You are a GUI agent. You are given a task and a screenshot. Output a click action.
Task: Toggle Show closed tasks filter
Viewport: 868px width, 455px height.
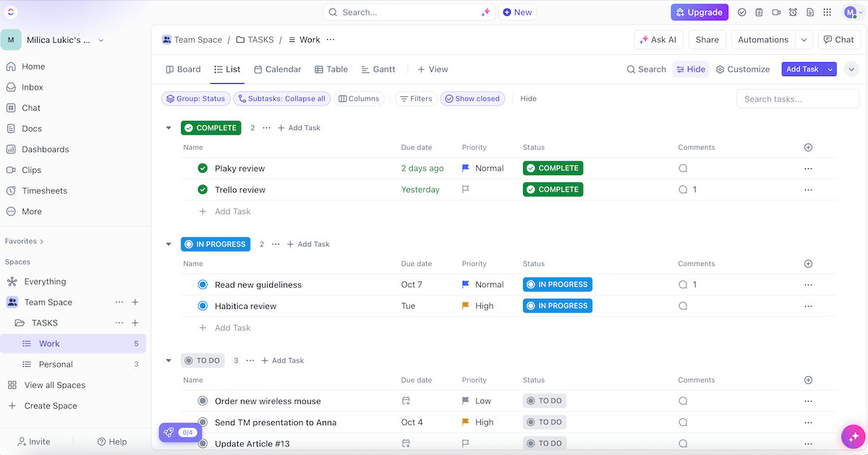472,98
